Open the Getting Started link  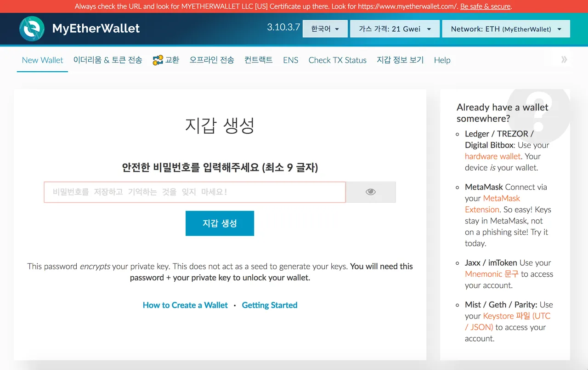[x=270, y=305]
